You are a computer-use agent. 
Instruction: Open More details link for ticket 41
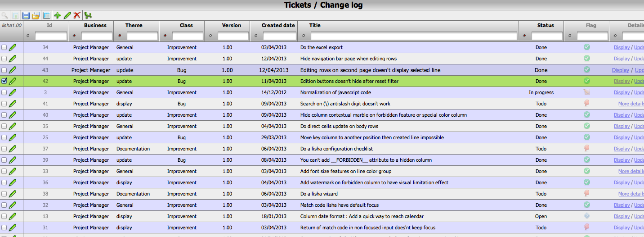point(631,104)
